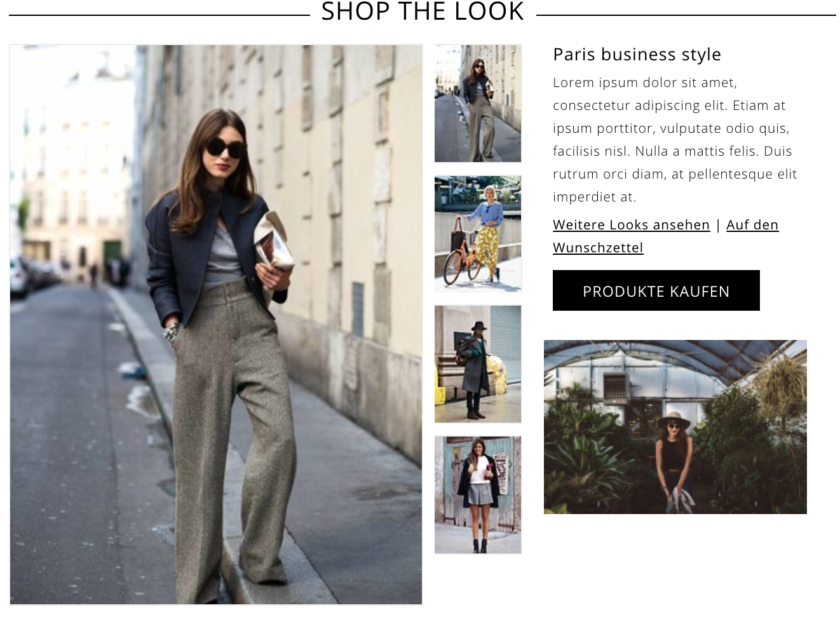Click the Produkte kaufen button

tap(656, 290)
